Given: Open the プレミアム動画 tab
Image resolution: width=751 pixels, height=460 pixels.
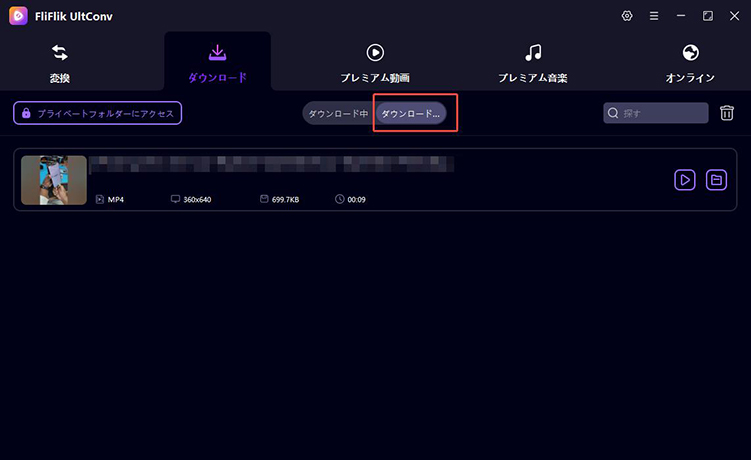Looking at the screenshot, I should click(x=375, y=63).
